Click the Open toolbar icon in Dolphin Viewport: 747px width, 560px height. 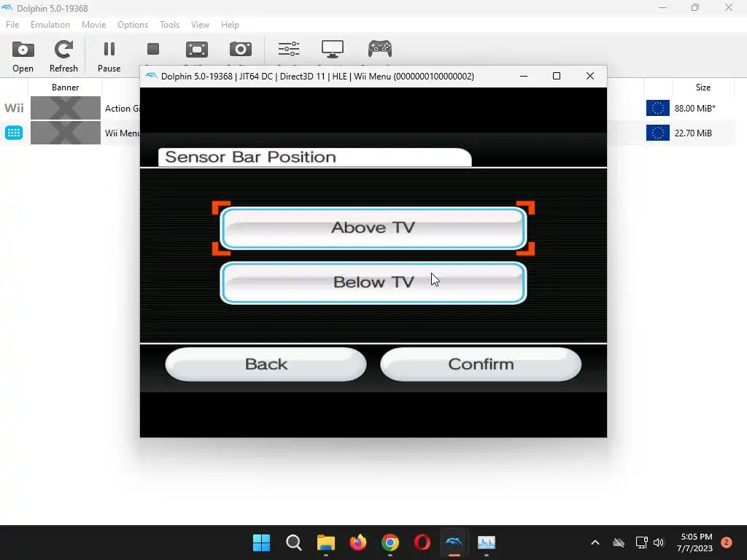coord(23,56)
